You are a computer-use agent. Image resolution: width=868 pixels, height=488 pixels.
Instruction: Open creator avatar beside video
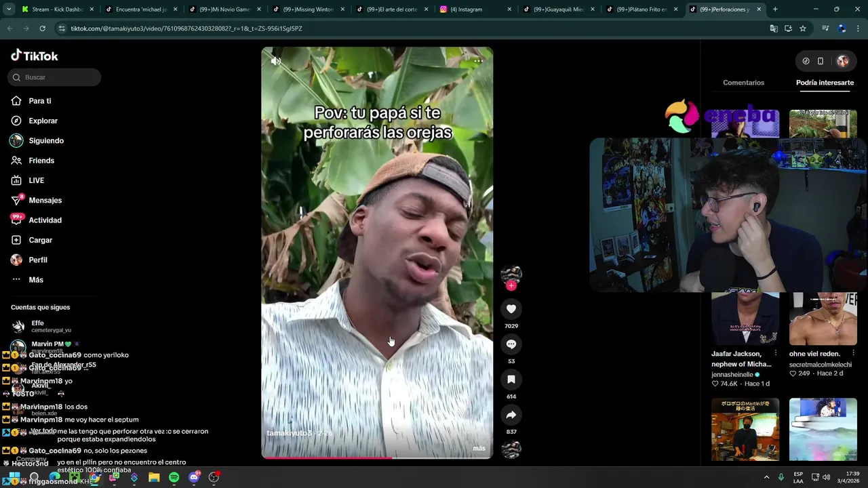(x=511, y=274)
